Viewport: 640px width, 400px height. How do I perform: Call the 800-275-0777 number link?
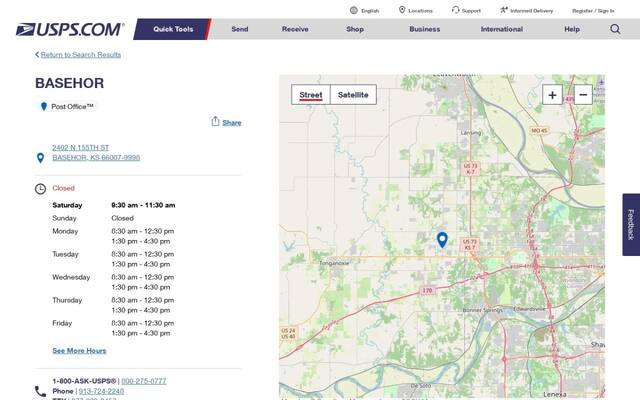tap(144, 381)
